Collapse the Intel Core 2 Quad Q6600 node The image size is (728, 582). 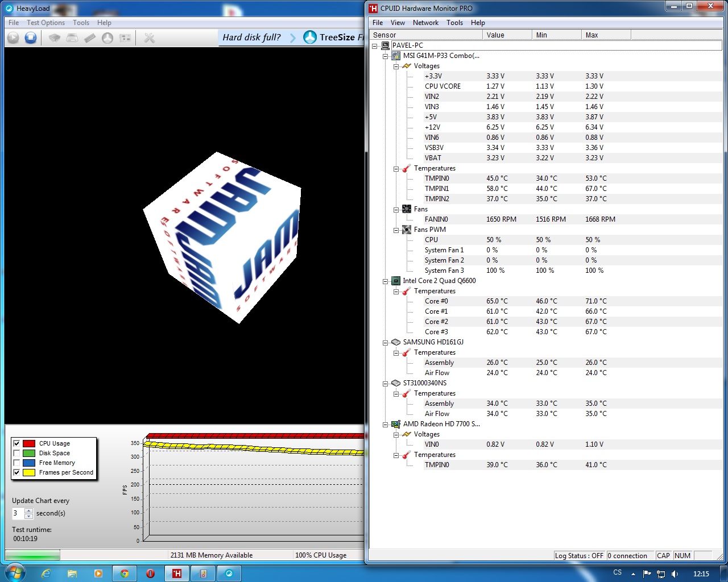pos(385,281)
